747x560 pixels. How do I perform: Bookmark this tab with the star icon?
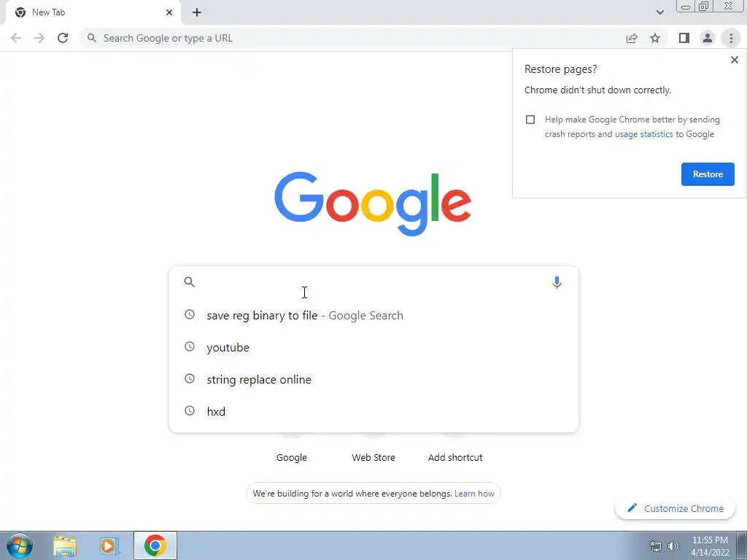click(x=655, y=38)
